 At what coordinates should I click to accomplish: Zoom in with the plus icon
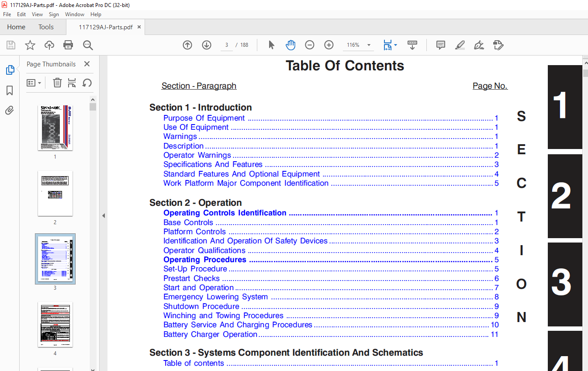click(x=329, y=45)
